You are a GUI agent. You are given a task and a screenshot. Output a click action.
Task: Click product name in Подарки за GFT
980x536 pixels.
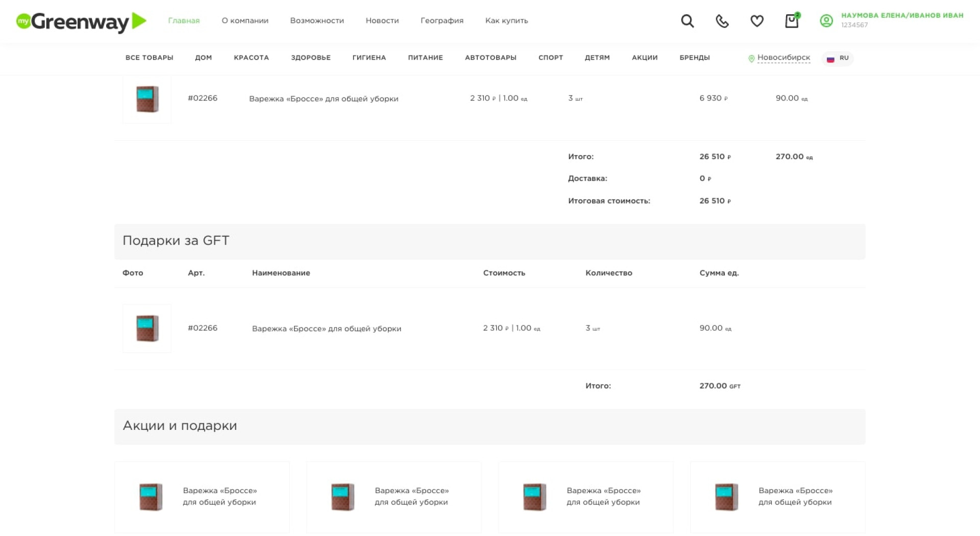[327, 328]
